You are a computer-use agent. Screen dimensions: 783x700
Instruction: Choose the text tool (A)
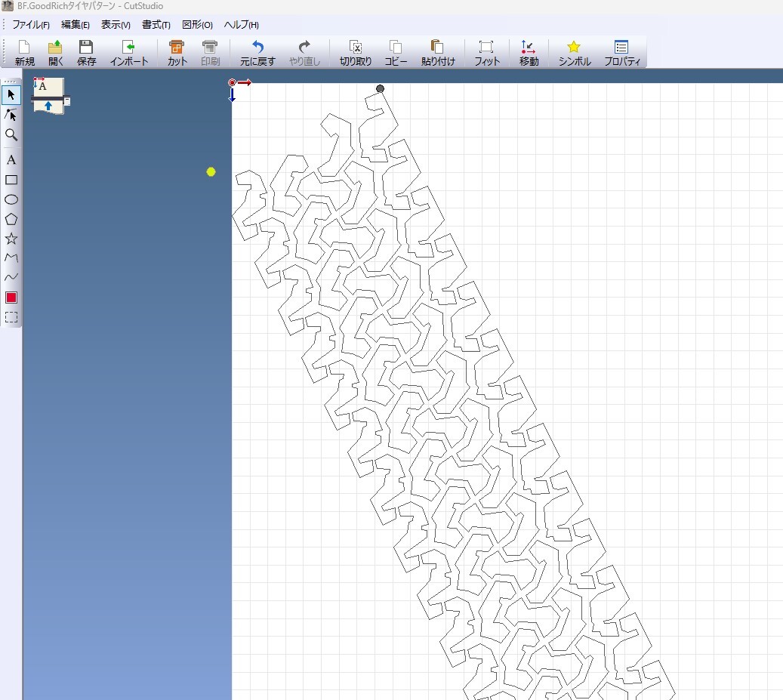[11, 160]
